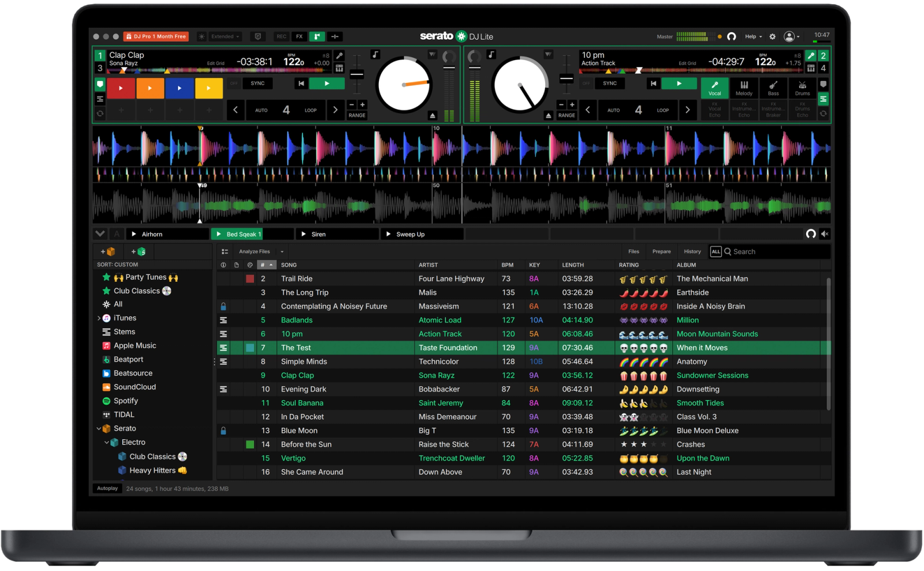The image size is (924, 571).
Task: Click the headphones icon near the volume meter
Action: (x=731, y=36)
